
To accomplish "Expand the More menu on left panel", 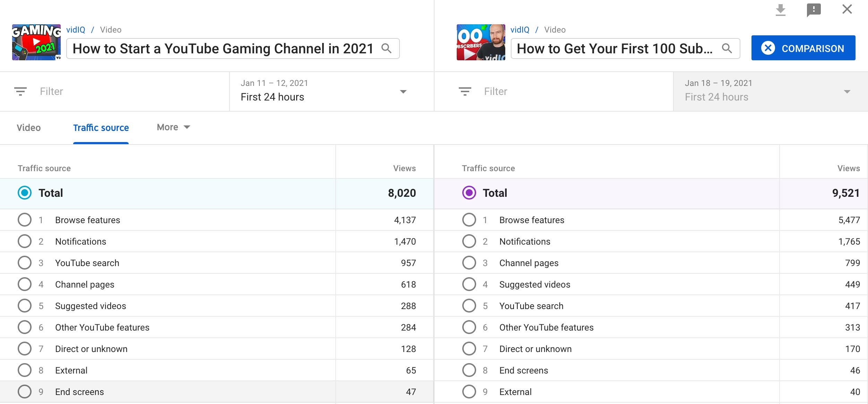I will coord(172,127).
